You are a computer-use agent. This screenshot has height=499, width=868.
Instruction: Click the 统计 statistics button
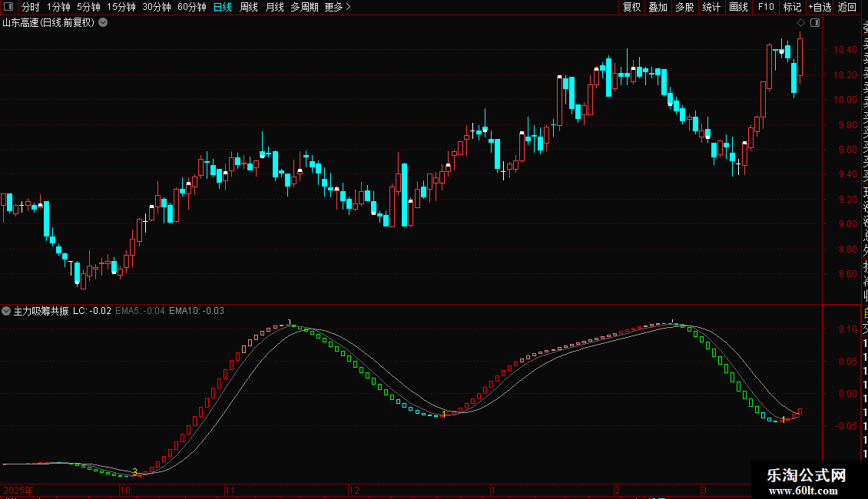(x=711, y=7)
